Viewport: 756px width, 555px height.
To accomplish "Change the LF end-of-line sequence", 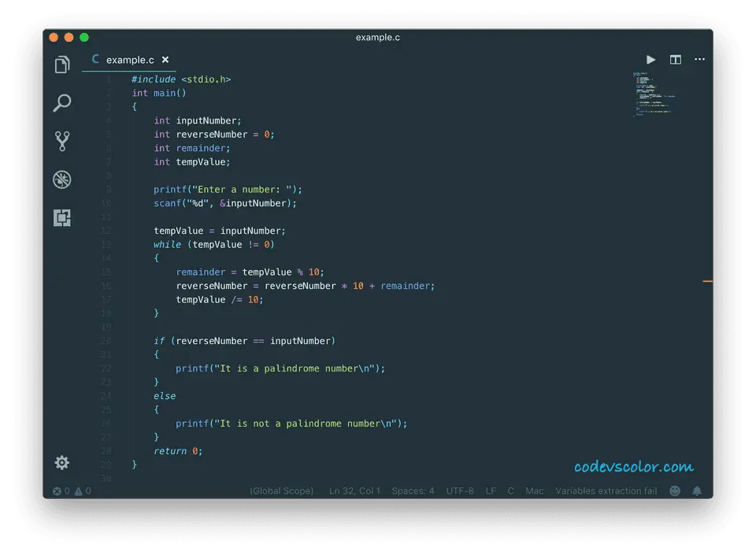I will (491, 490).
